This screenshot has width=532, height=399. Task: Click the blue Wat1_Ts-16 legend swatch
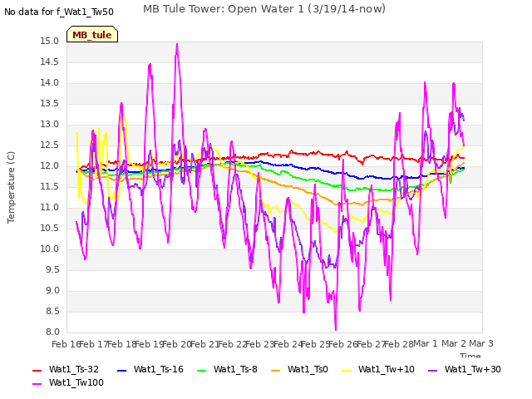point(121,371)
